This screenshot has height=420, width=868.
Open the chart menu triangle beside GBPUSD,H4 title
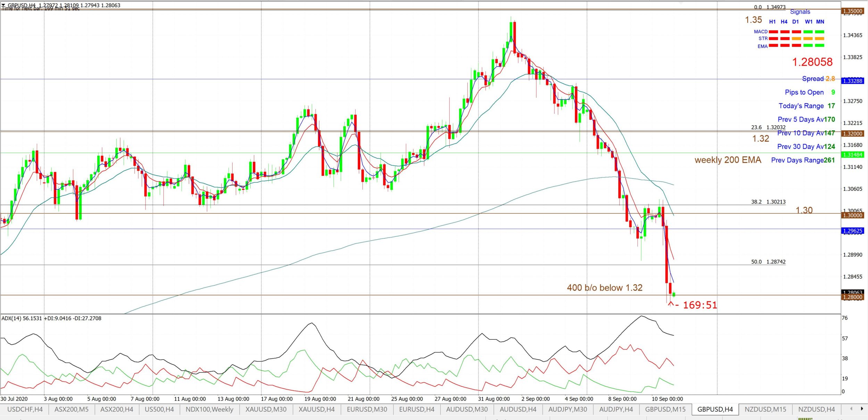[3, 5]
